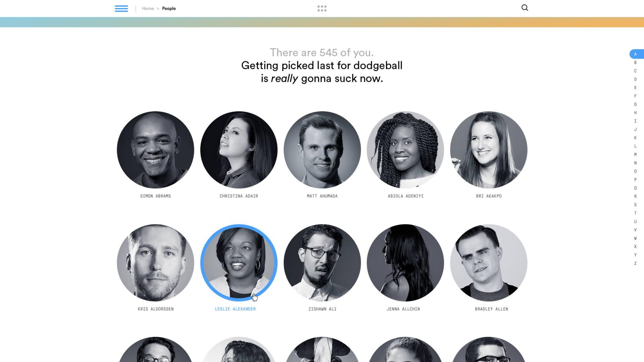
Task: Click the Abiola Adeniyi name link
Action: (406, 196)
